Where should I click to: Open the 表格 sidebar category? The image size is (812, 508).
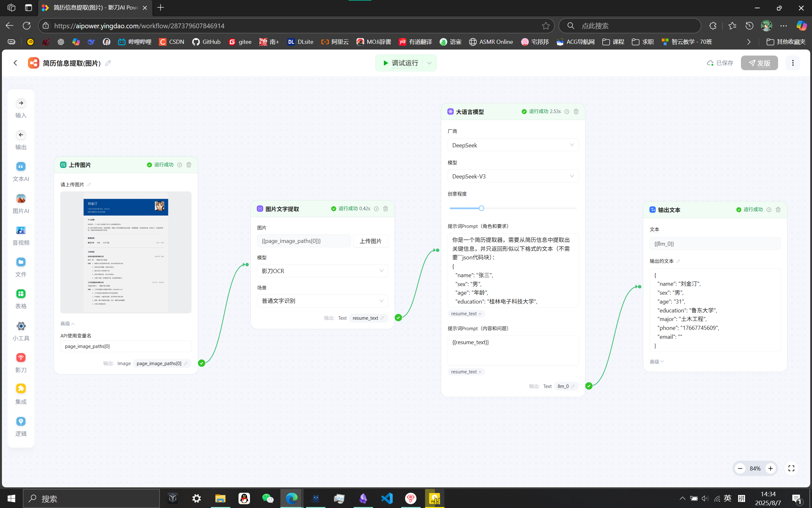click(x=21, y=299)
